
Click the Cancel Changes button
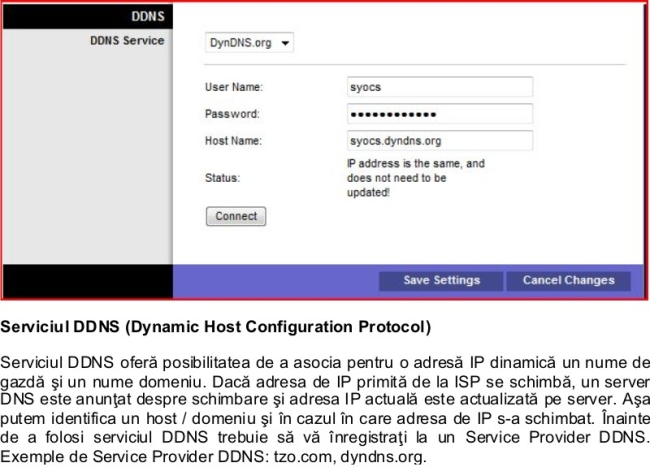pos(569,281)
